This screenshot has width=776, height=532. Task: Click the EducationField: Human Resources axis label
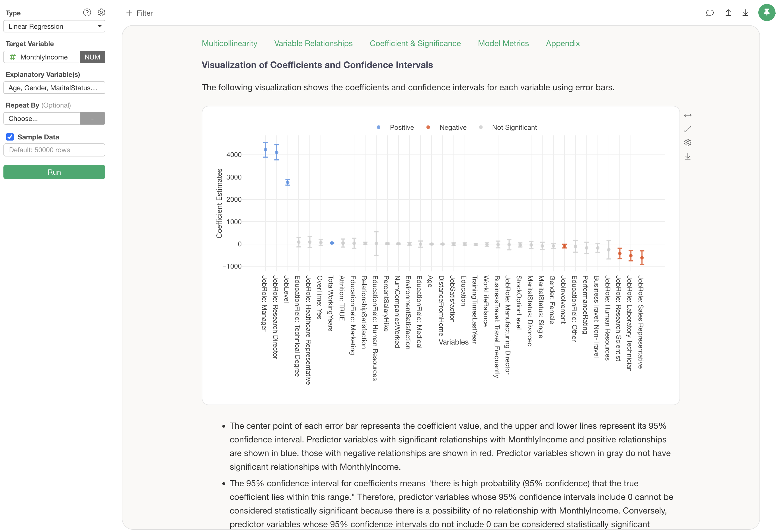375,328
